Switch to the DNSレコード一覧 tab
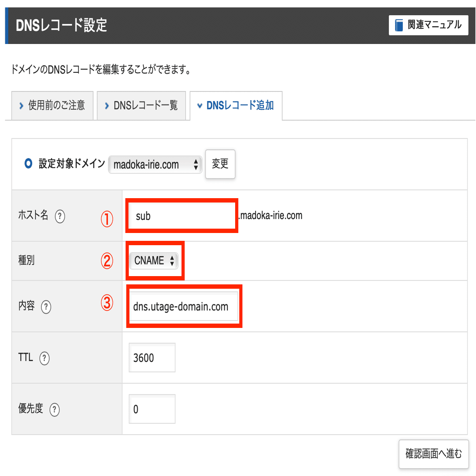 141,106
